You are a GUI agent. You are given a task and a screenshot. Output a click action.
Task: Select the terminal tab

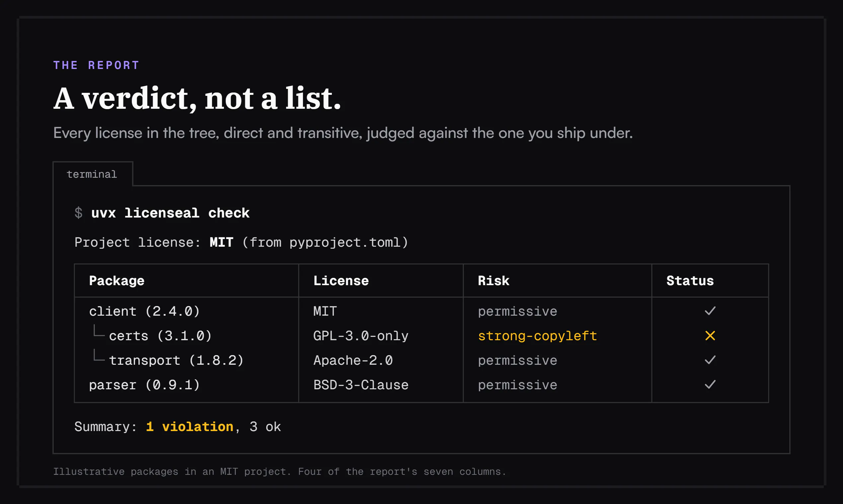pyautogui.click(x=93, y=174)
